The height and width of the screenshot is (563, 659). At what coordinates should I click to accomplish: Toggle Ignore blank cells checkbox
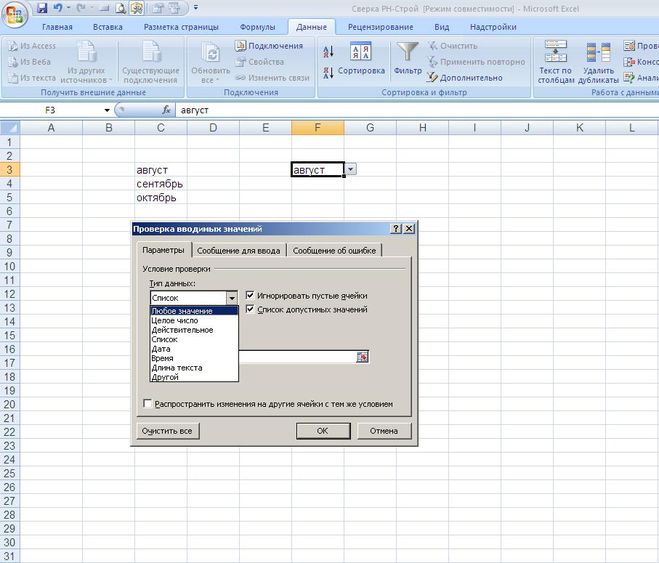(x=250, y=295)
